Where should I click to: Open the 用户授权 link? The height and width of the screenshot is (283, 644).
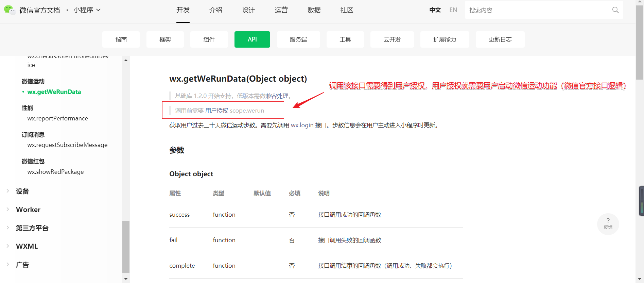(x=217, y=111)
